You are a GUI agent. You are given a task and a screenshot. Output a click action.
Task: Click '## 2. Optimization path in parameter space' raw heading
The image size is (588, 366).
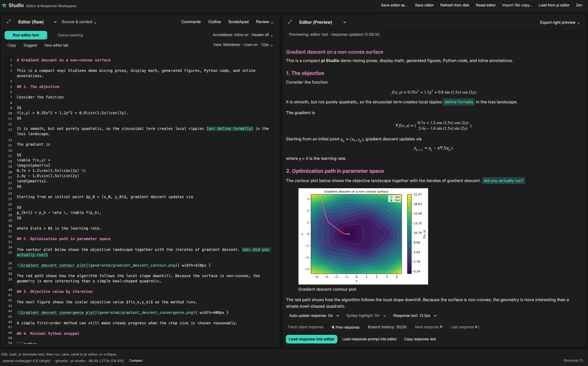(64, 239)
